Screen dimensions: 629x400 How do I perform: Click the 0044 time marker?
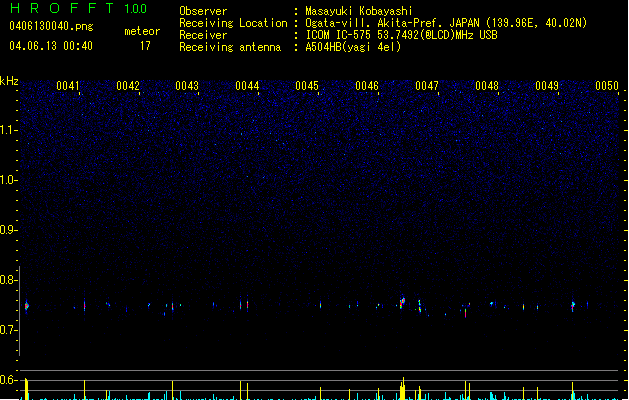coord(247,86)
